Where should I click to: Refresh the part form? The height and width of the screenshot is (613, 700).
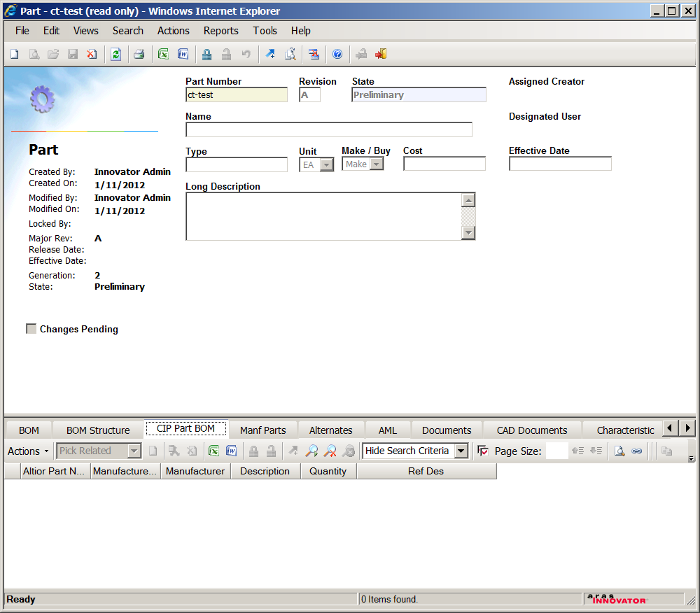pos(116,54)
